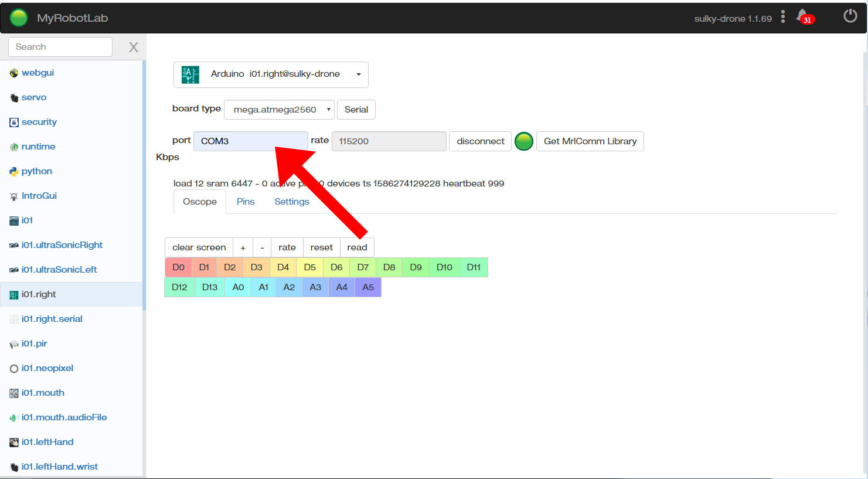Click the i01.mouth speech icon
Image resolution: width=868 pixels, height=479 pixels.
14,393
